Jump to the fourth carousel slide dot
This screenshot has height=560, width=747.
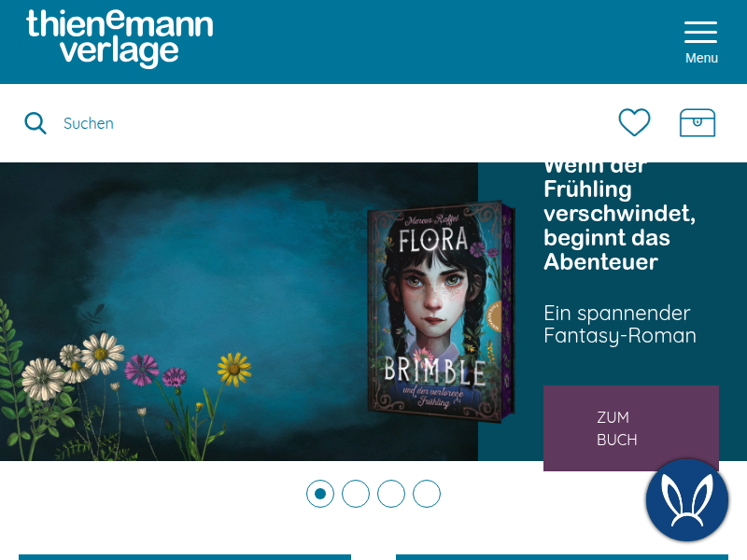click(427, 494)
